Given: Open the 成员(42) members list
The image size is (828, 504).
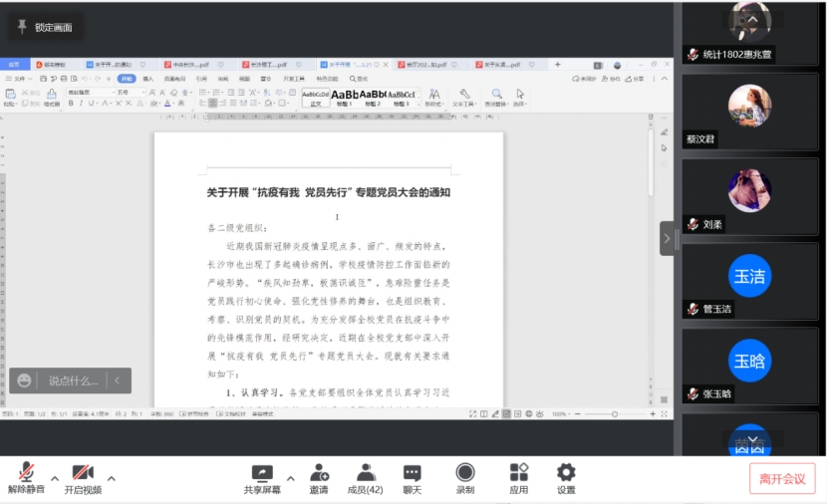Looking at the screenshot, I should click(366, 473).
